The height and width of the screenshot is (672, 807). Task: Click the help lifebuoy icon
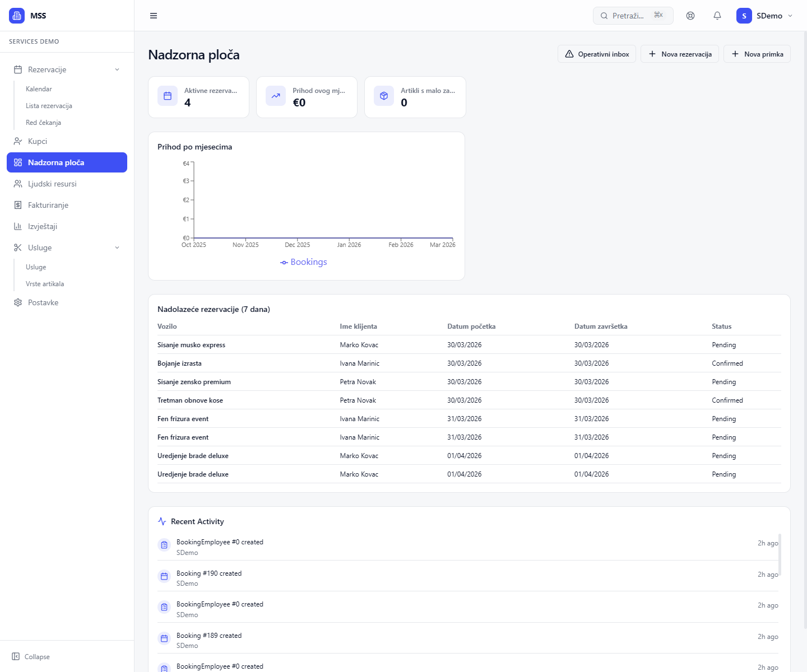tap(690, 16)
